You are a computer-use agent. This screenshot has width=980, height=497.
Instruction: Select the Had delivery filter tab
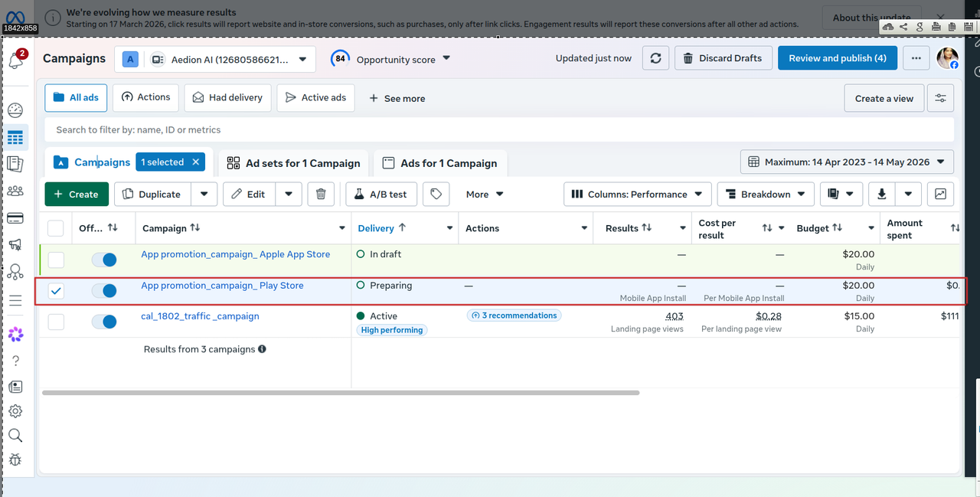point(227,98)
